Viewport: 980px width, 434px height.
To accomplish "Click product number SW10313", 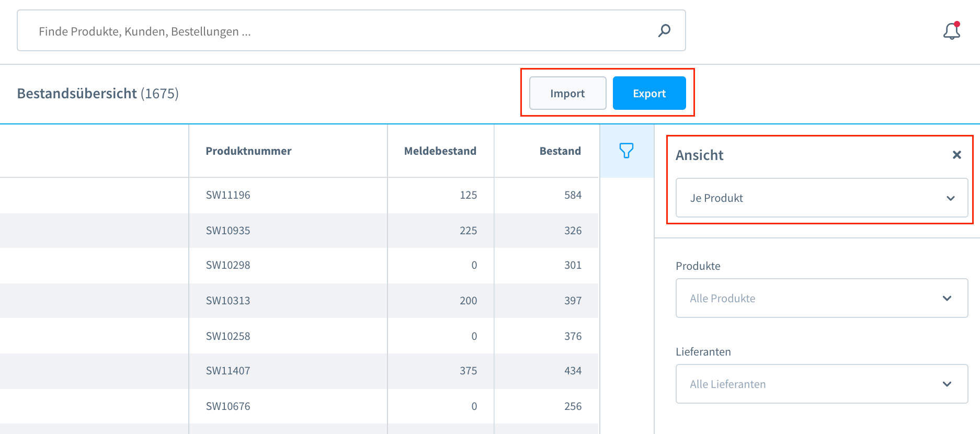I will coord(228,301).
